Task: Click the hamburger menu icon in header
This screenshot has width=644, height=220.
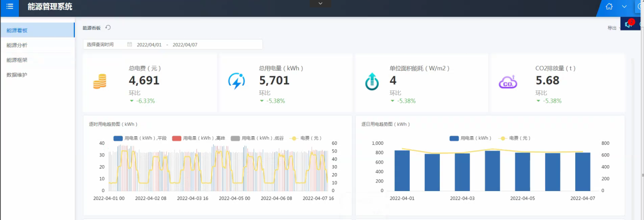Action: coord(10,7)
